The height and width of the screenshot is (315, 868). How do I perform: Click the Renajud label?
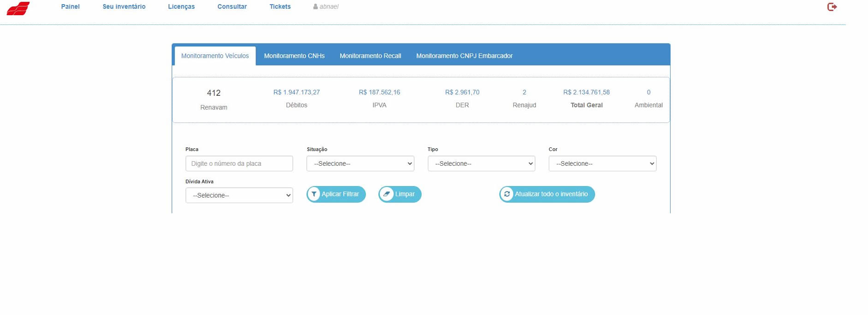click(524, 105)
